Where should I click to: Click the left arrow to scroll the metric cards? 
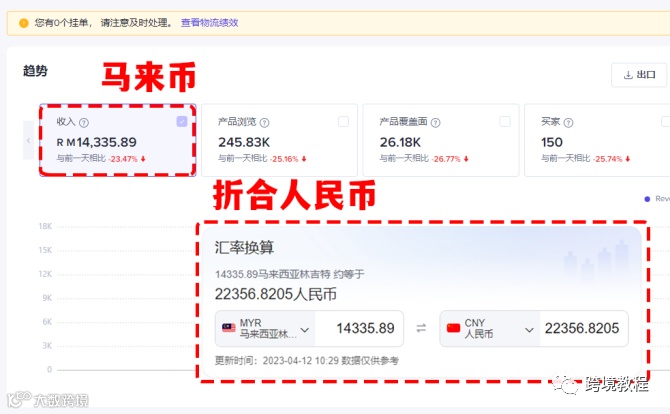click(28, 140)
